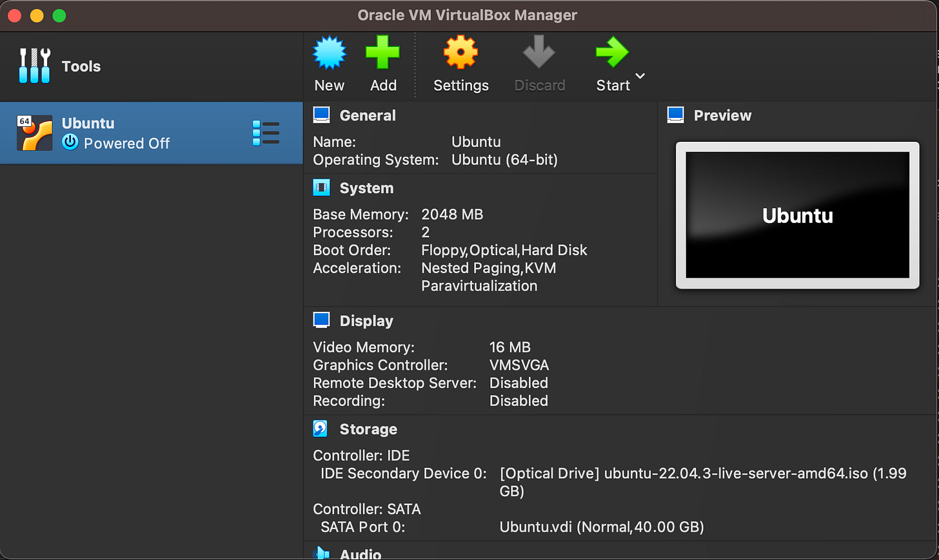Click the ubuntu-22.04.3-live-server-amd64.iso optical drive entry

703,482
